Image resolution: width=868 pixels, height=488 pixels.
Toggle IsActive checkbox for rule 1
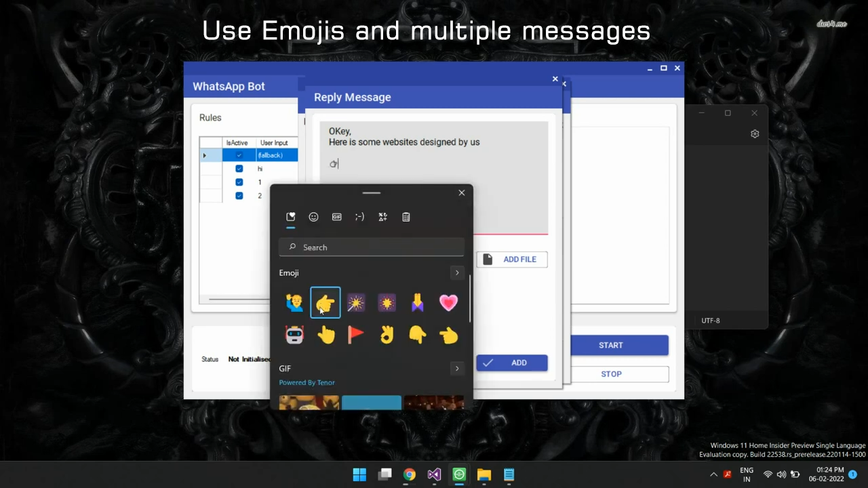click(239, 182)
